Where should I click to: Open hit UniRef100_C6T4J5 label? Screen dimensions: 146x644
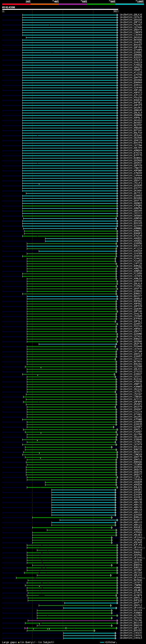coord(131,17)
